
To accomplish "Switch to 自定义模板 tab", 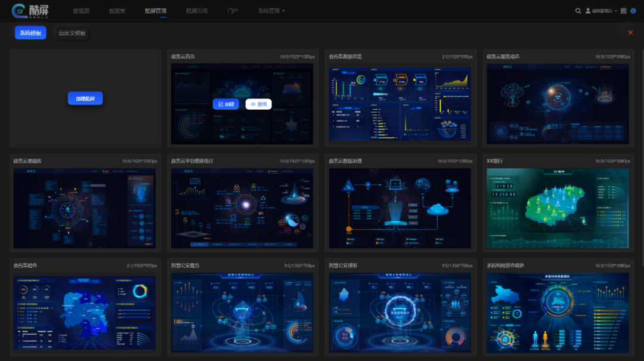I will click(72, 33).
